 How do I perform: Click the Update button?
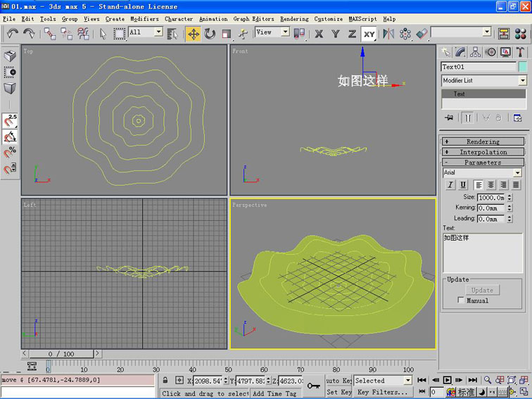click(482, 290)
